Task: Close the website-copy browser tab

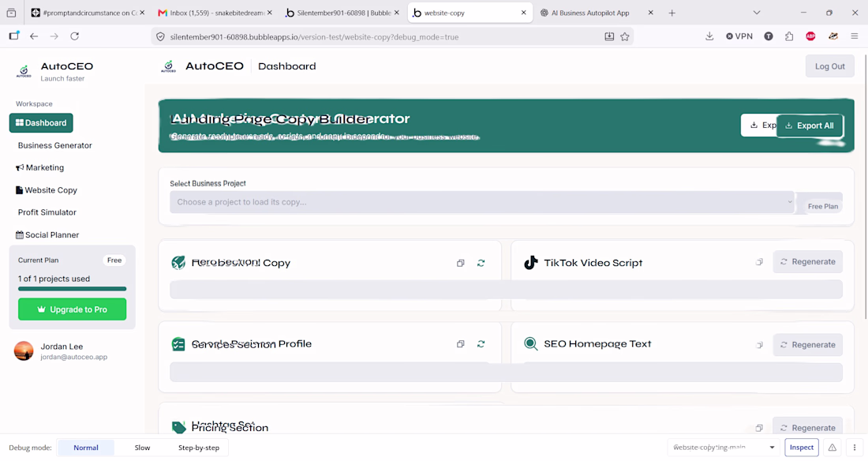Action: click(x=524, y=13)
